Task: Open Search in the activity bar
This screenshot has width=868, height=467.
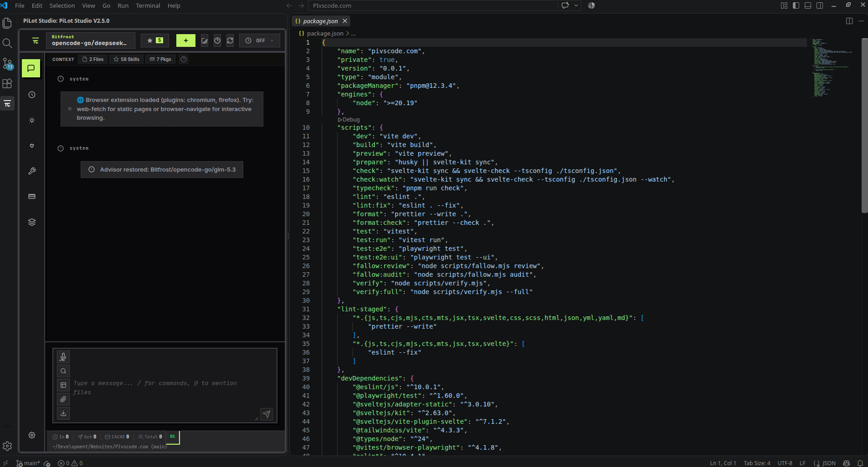Action: tap(7, 43)
